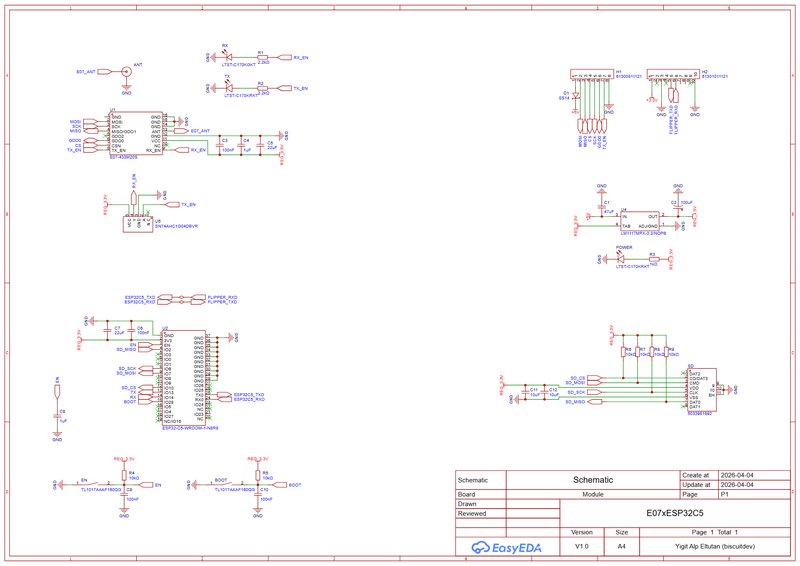Select resistor R3 beside the POWER LED
The width and height of the screenshot is (800, 566).
(654, 259)
